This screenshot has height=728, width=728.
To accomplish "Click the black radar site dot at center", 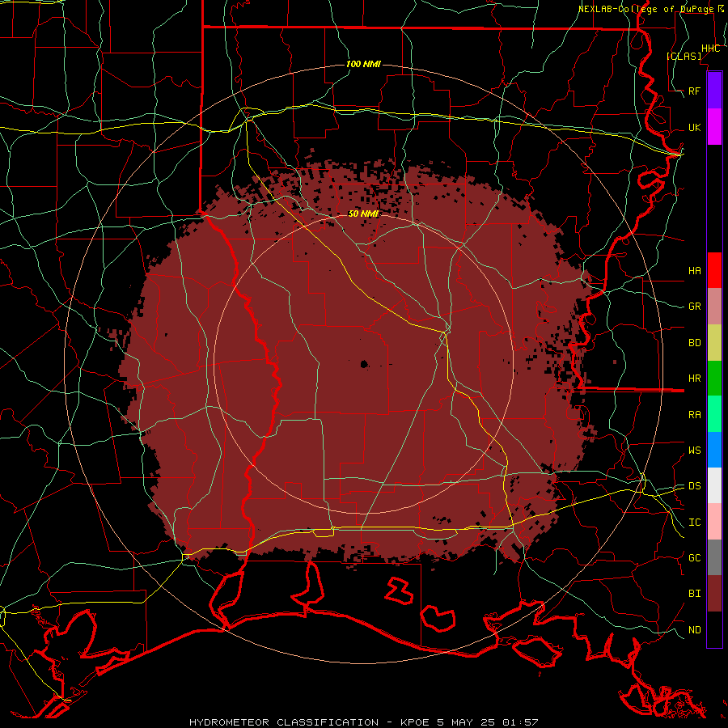I will (x=364, y=364).
